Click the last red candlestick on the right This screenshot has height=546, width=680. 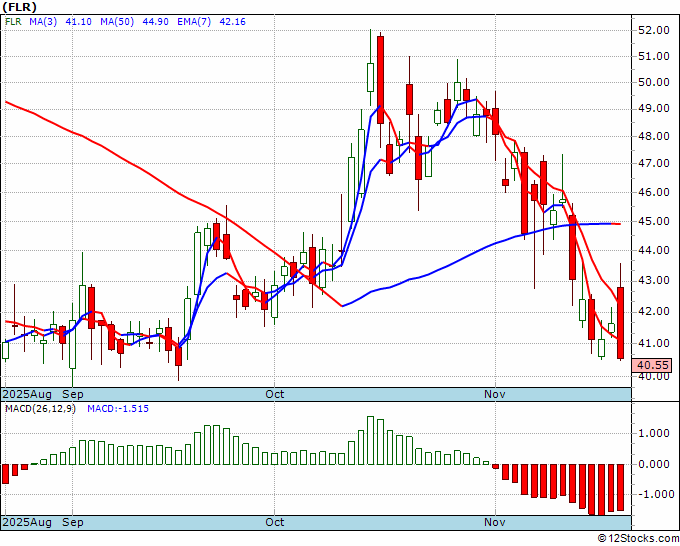(x=621, y=323)
